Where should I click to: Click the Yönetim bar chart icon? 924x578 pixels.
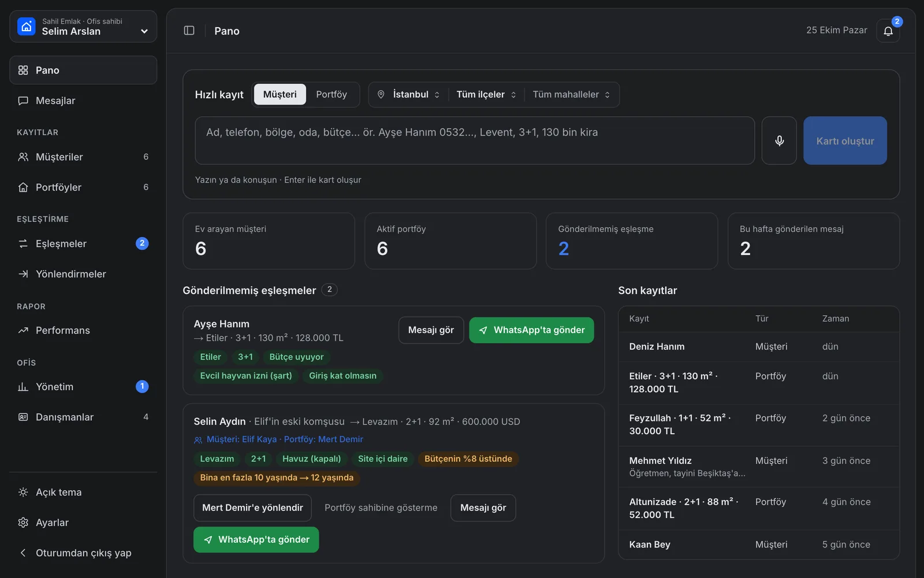(23, 387)
